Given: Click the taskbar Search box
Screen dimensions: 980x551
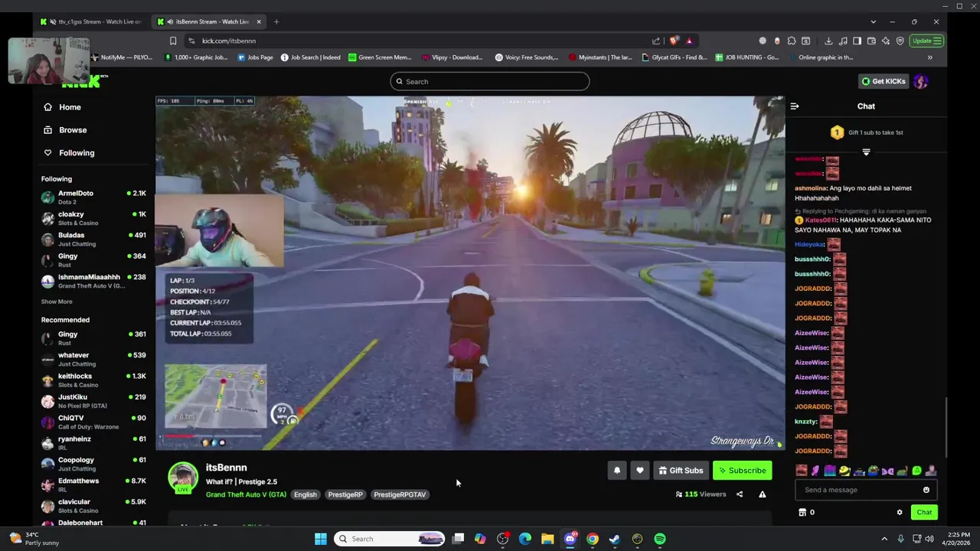Looking at the screenshot, I should (x=390, y=539).
